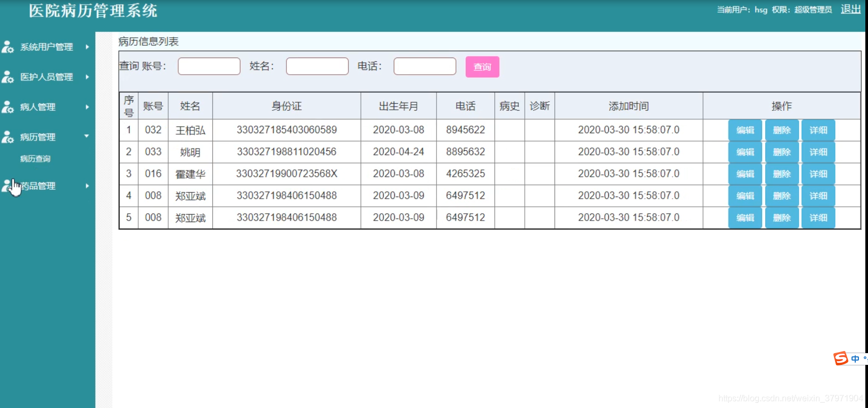Delete record for 霍建华

pyautogui.click(x=782, y=174)
